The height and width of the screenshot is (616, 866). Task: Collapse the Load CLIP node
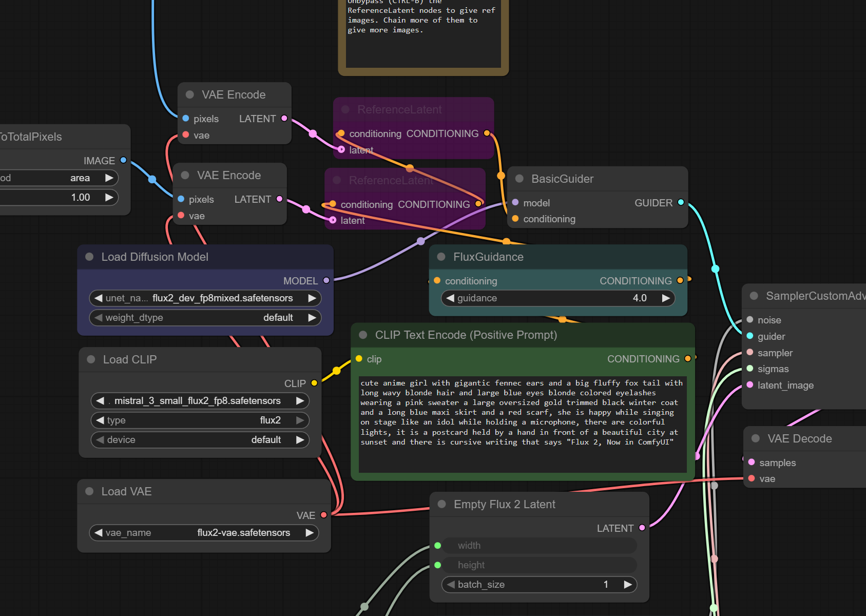click(x=91, y=359)
